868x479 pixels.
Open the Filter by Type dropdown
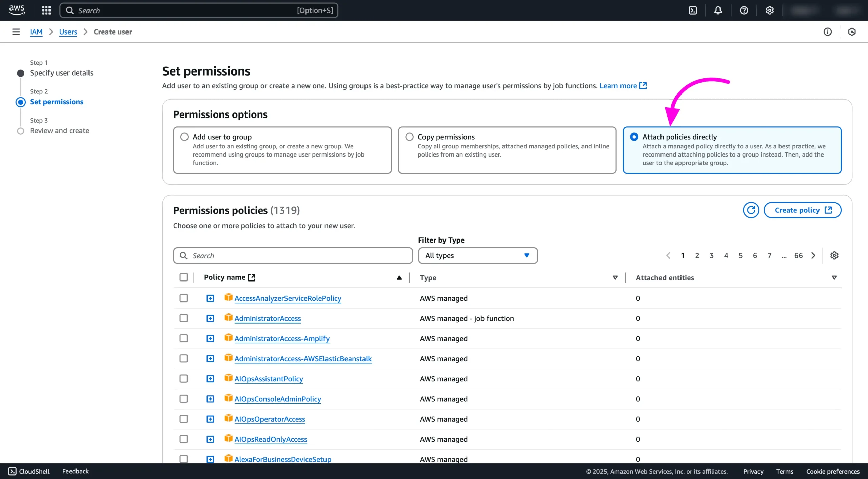(478, 255)
